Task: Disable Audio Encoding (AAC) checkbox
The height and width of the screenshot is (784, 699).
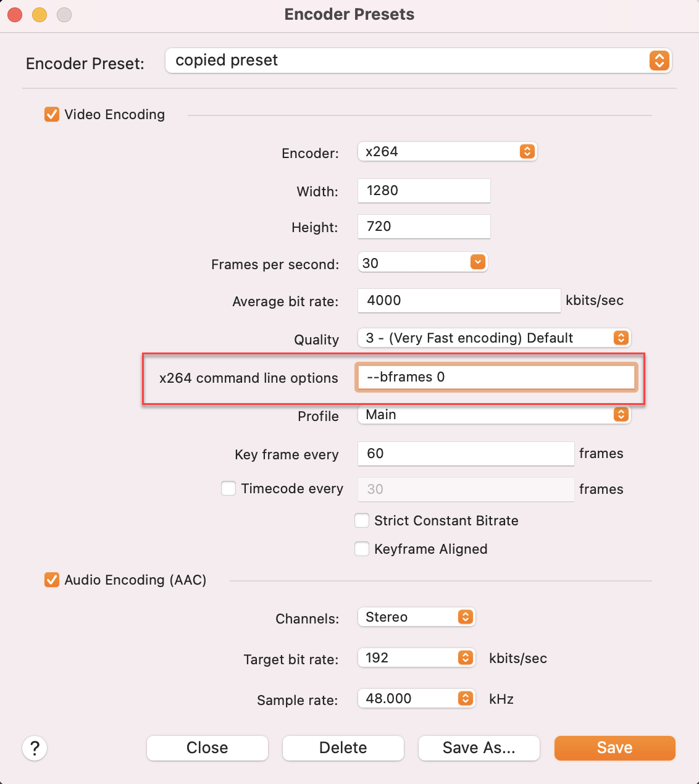Action: click(x=52, y=580)
